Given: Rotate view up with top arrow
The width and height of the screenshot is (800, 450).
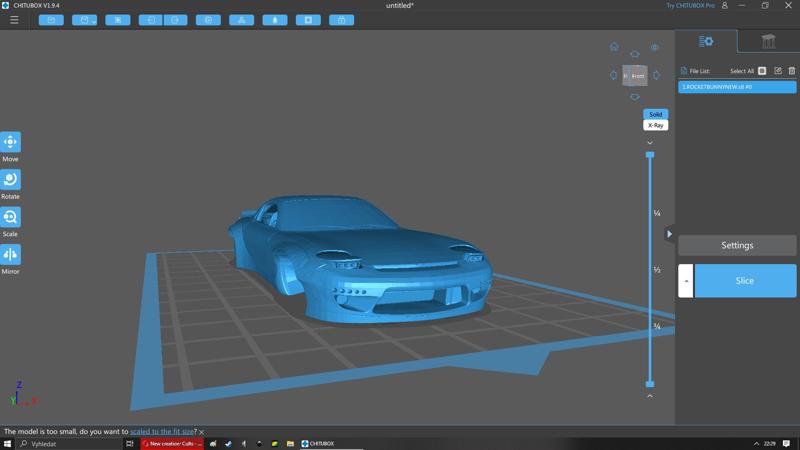Looking at the screenshot, I should click(x=635, y=54).
